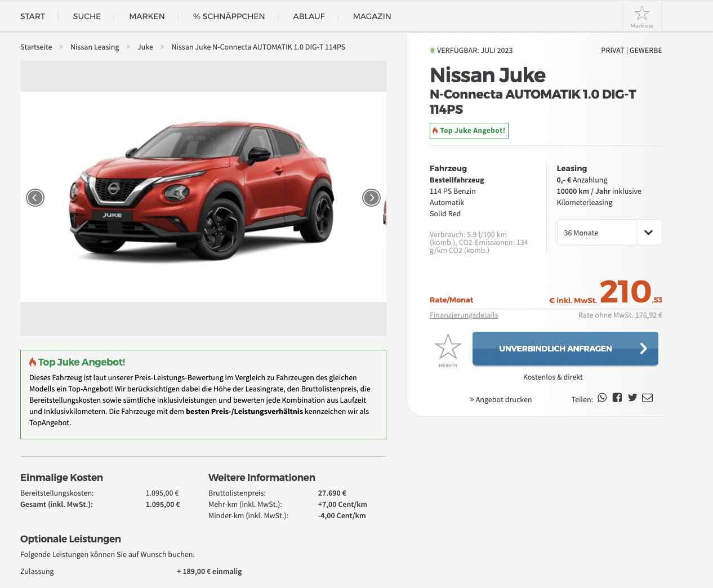713x588 pixels.
Task: Open the START menu item
Action: (x=33, y=16)
